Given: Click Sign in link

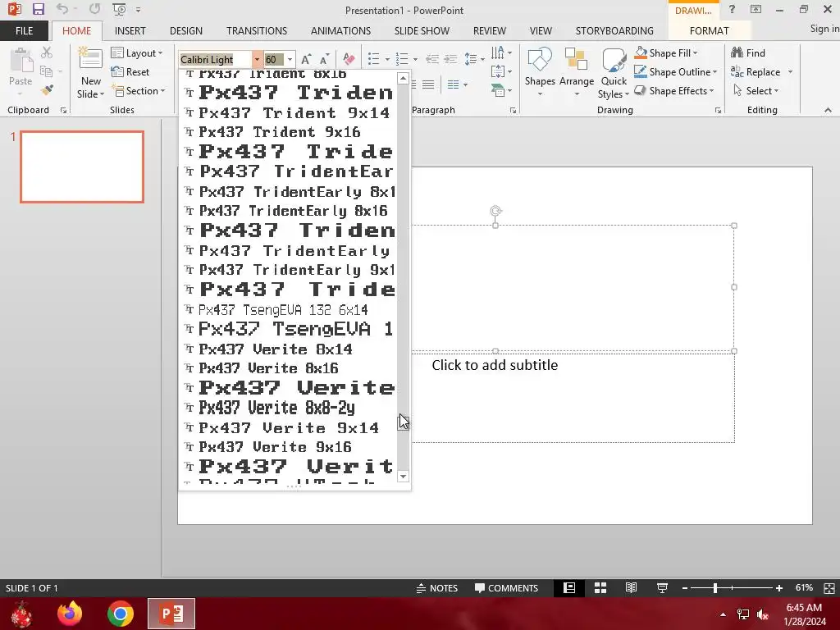Looking at the screenshot, I should tap(824, 29).
